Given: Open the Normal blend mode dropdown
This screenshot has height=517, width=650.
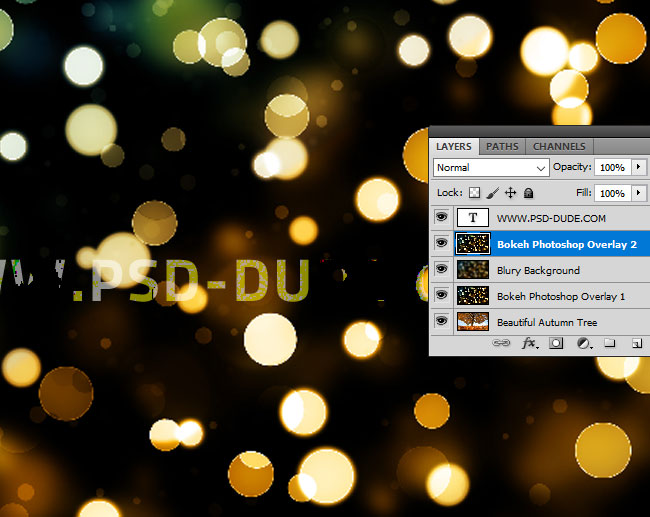Looking at the screenshot, I should click(491, 168).
